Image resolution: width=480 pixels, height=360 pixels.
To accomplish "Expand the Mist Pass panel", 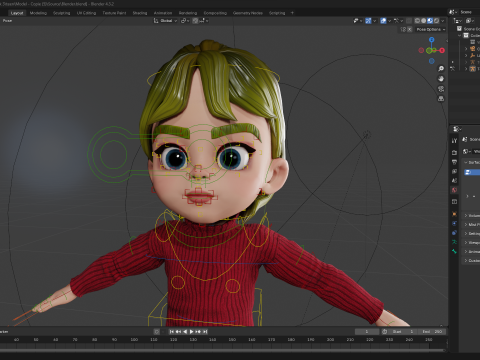I will [466, 224].
